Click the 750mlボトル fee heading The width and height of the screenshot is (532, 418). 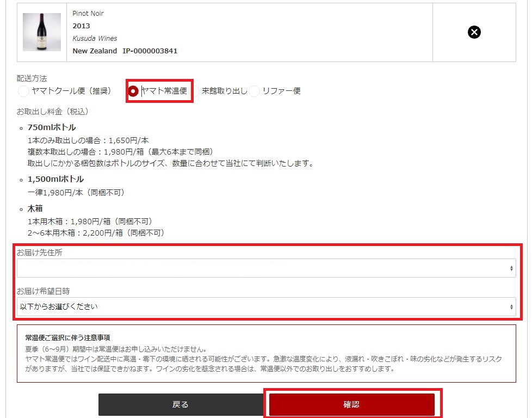[x=52, y=127]
